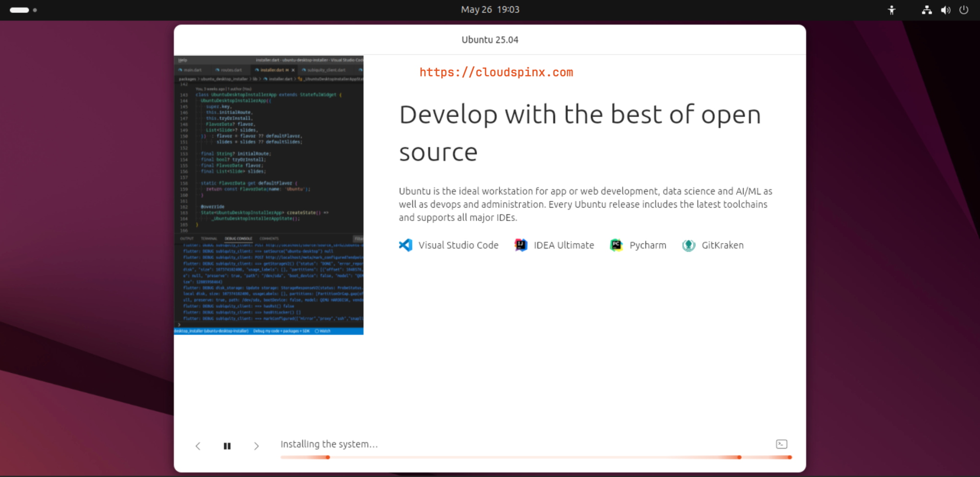
Task: Go to the previous slide
Action: click(x=198, y=446)
